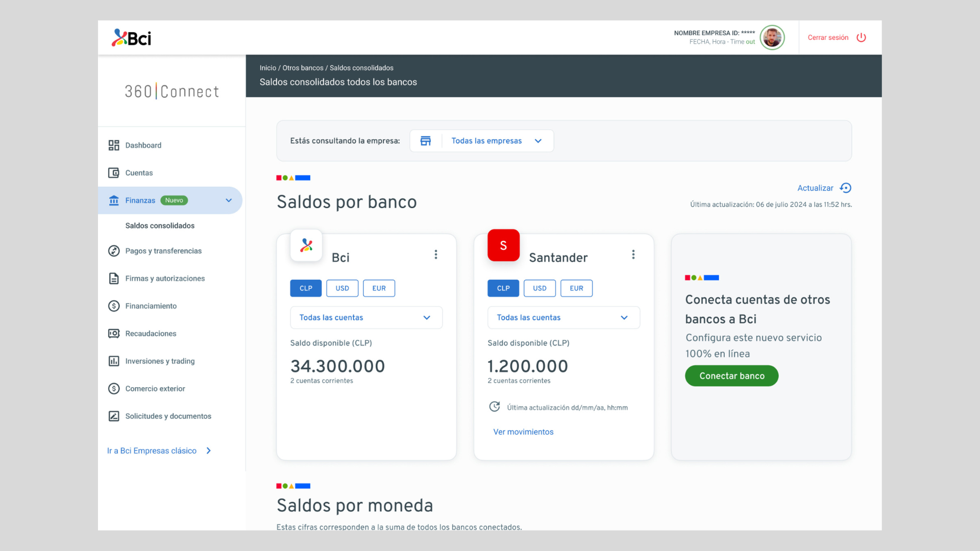Screen dimensions: 980x551
Task: Click the power icon to close session
Action: click(861, 38)
